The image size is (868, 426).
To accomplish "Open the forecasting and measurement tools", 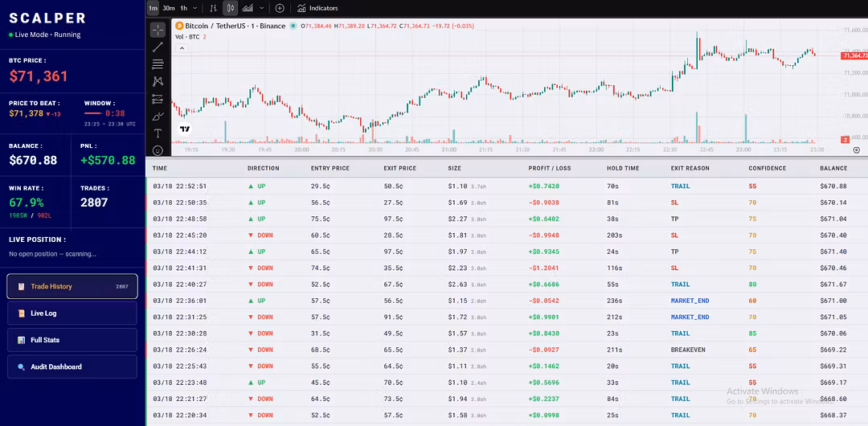I will click(158, 99).
